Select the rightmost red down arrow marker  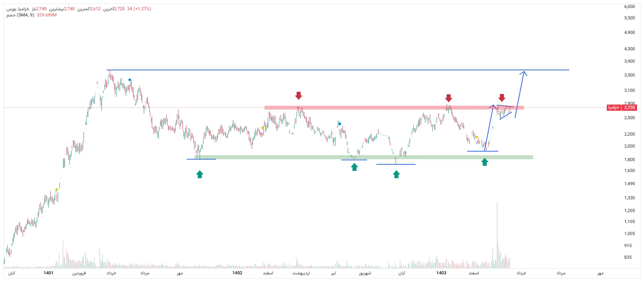coord(502,98)
